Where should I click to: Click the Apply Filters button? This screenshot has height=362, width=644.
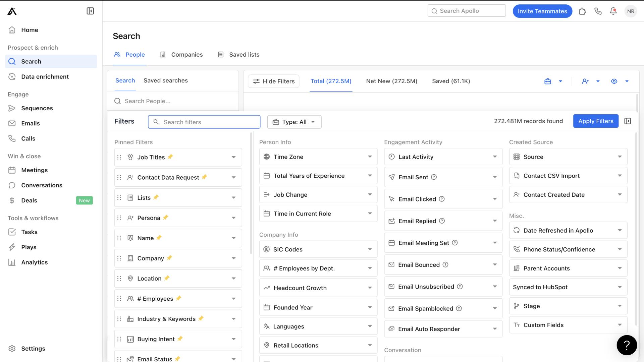(x=596, y=121)
